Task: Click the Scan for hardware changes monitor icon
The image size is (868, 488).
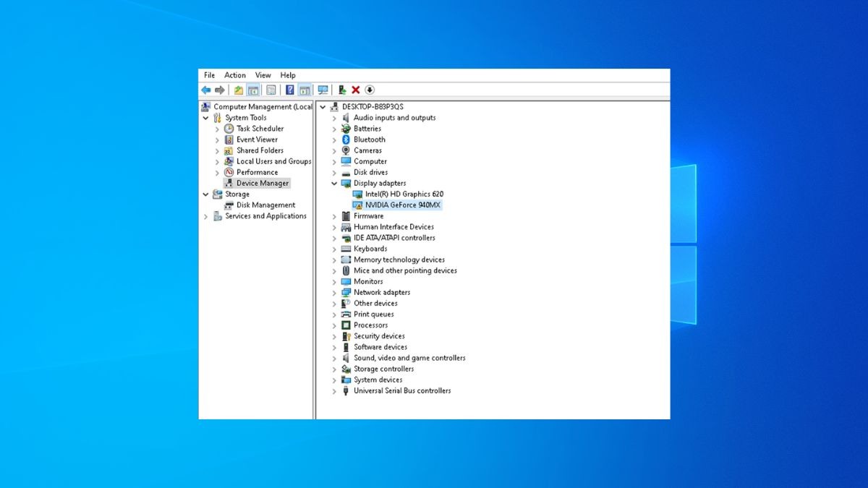Action: 323,90
